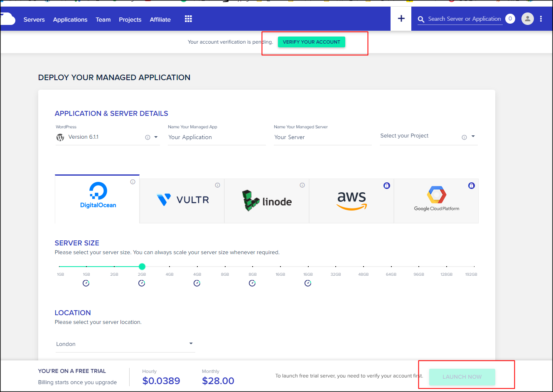
Task: Click the 48GB size label
Action: tap(364, 274)
